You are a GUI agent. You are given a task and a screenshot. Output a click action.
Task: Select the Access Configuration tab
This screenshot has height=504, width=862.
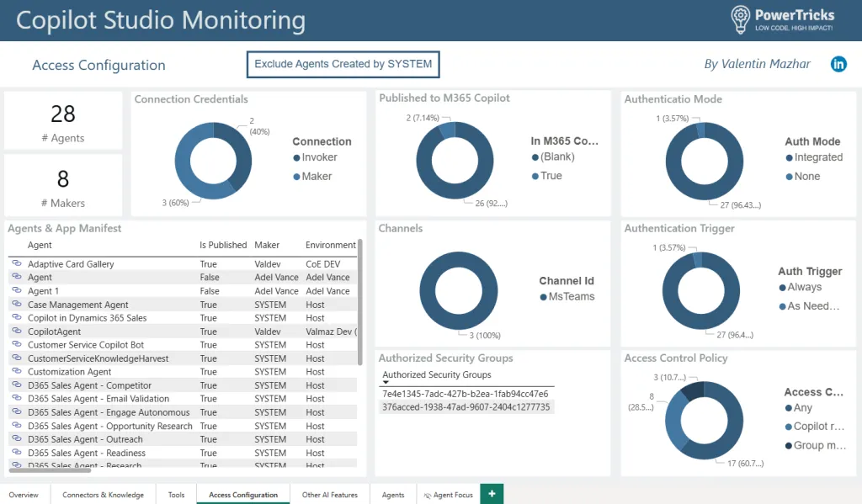243,495
